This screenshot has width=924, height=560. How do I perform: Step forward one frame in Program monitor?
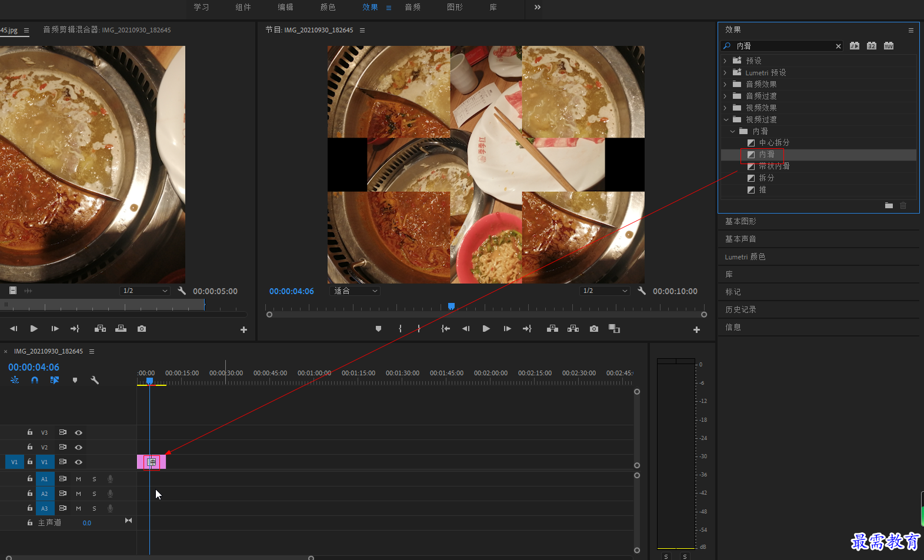click(x=507, y=329)
